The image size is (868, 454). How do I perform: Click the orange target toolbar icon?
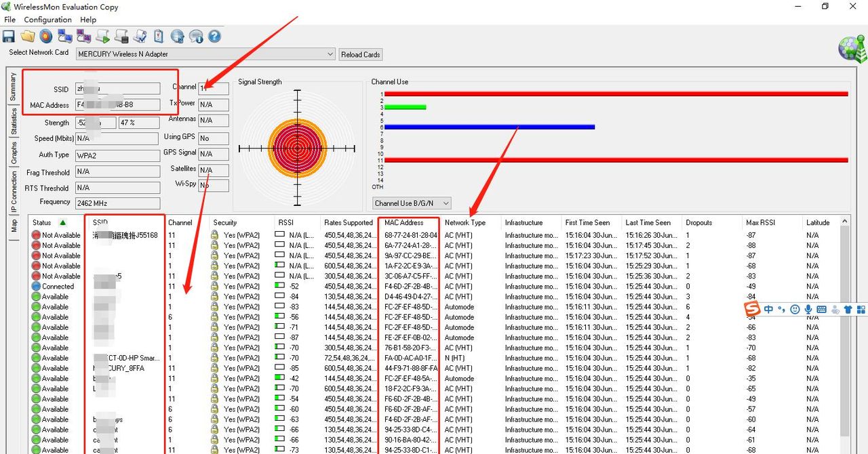pos(46,37)
